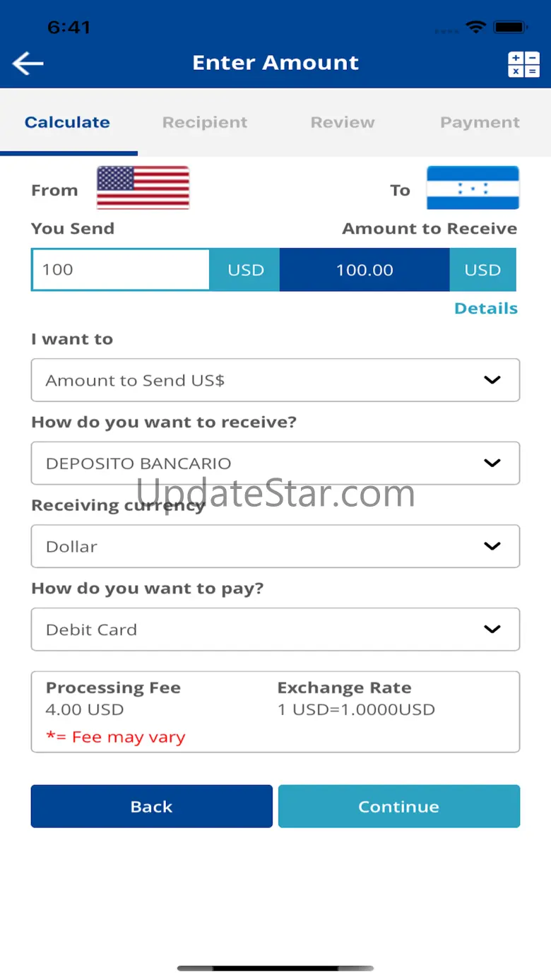Tap the 100.00 amount to receive box
Viewport: 551px width, 980px height.
tap(365, 270)
